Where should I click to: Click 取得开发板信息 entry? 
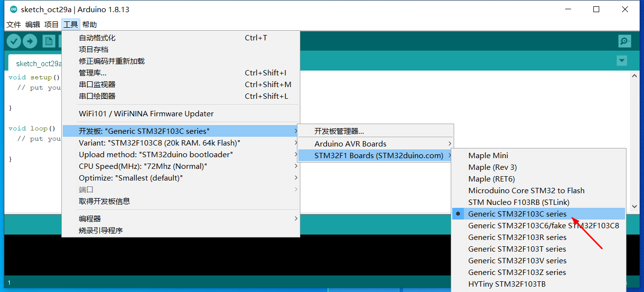(x=181, y=201)
